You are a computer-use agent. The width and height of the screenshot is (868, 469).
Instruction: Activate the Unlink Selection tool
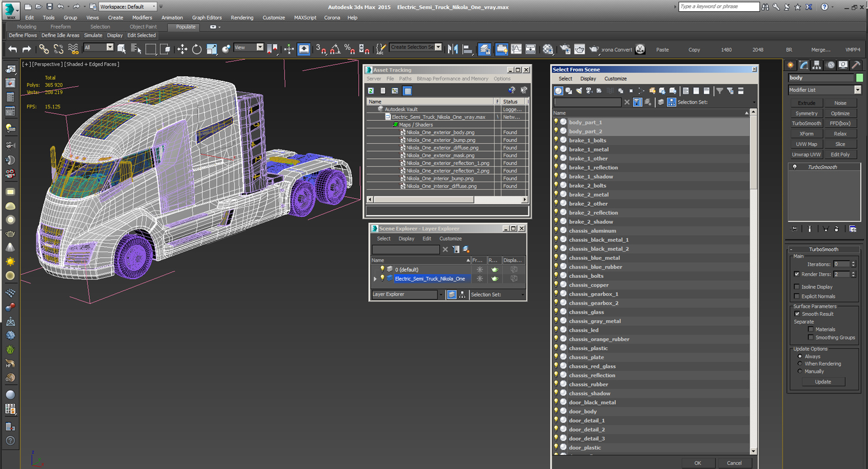[59, 49]
